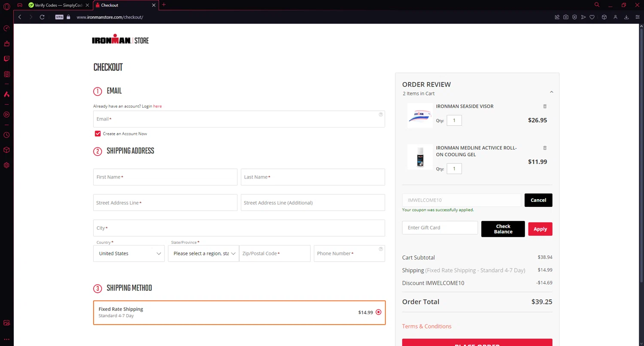Delete IRONMAN Seaside Visor from cart

point(545,106)
